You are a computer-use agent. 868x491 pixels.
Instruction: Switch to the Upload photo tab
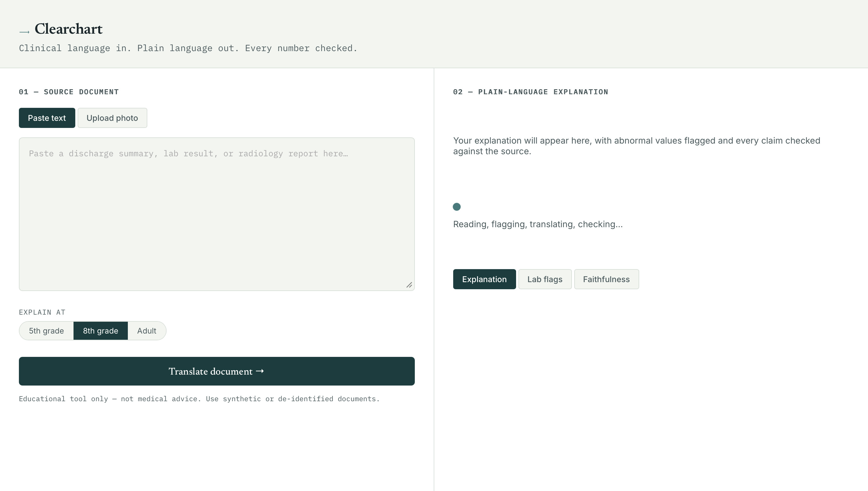click(112, 118)
